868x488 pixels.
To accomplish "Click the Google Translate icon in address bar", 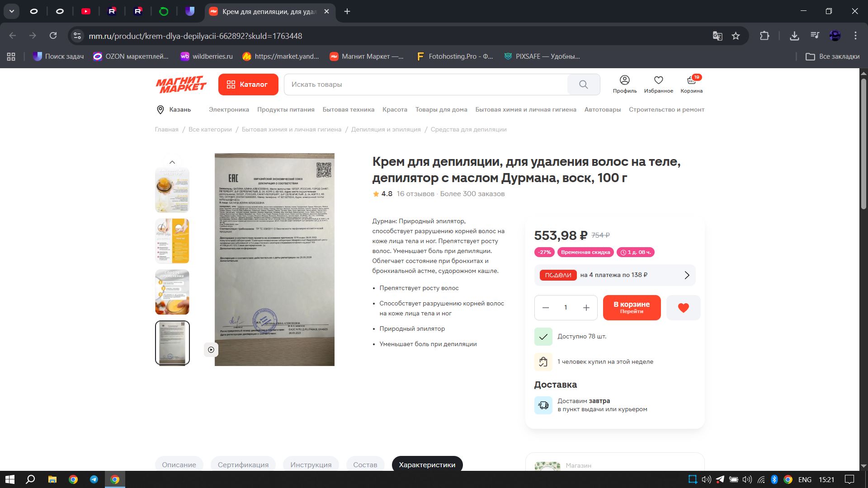I will 717,36.
